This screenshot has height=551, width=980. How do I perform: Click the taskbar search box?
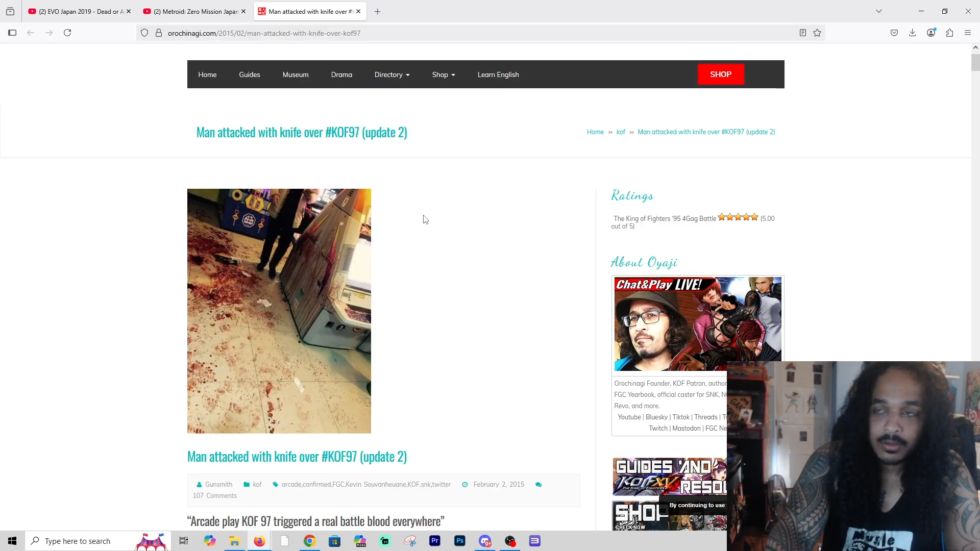98,541
